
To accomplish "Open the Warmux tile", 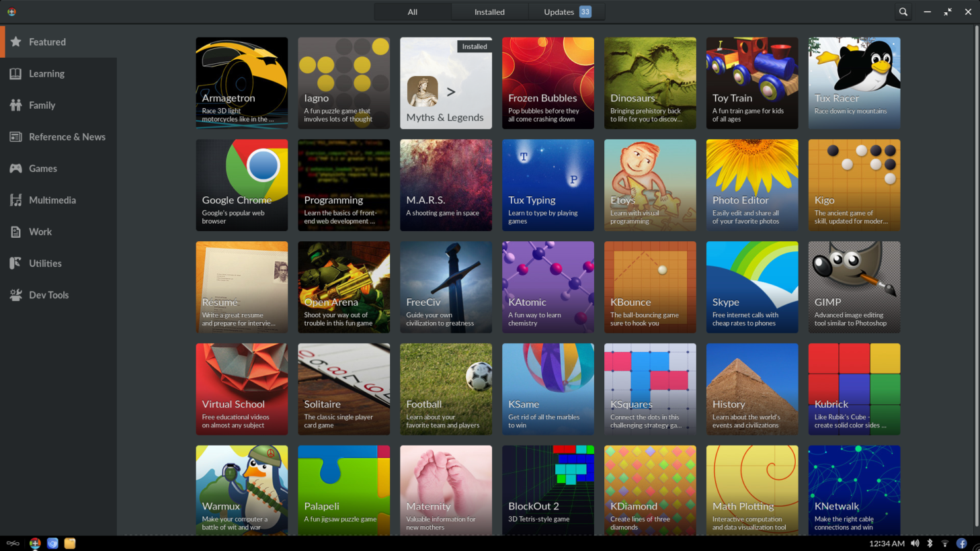I will [x=242, y=491].
